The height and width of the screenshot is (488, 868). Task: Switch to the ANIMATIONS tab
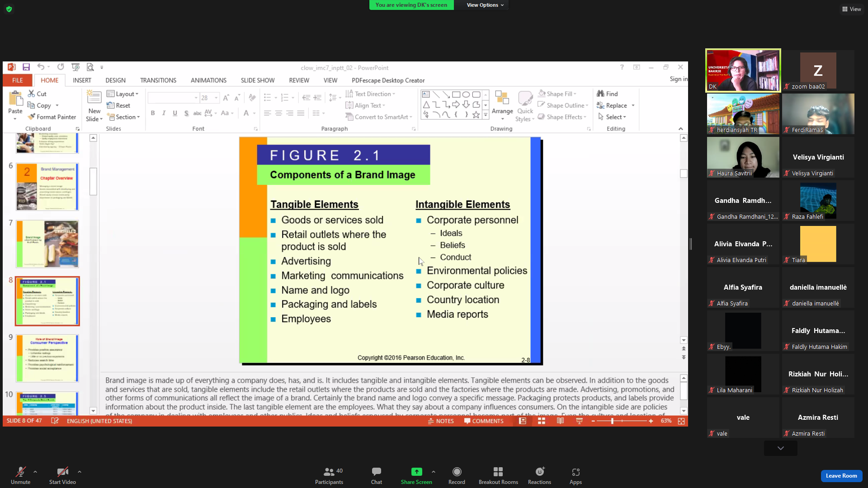pyautogui.click(x=208, y=80)
